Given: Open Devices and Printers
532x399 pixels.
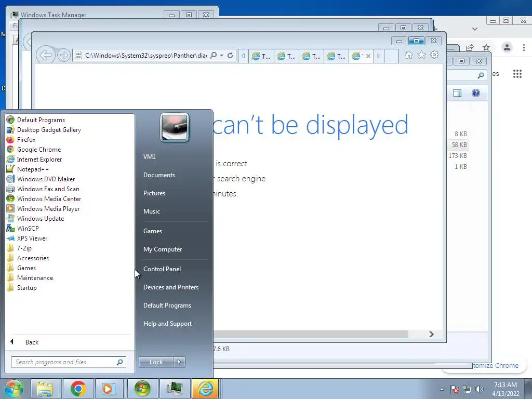Looking at the screenshot, I should coord(170,287).
